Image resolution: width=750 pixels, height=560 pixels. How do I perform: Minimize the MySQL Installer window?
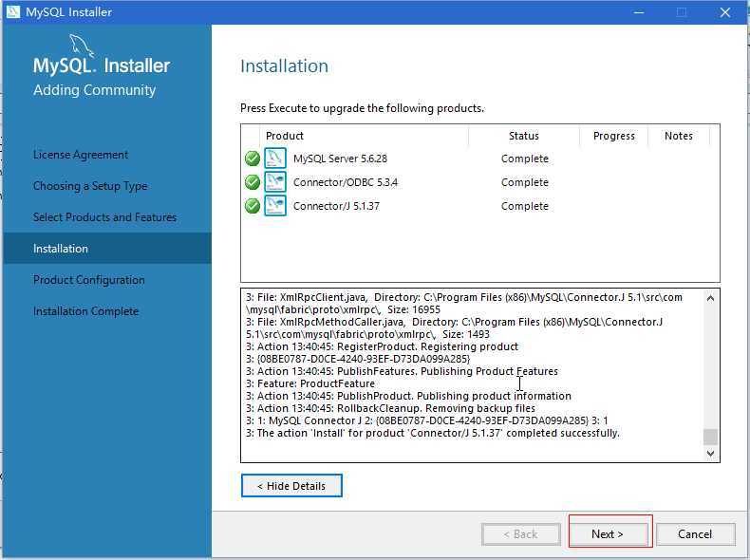pyautogui.click(x=639, y=12)
